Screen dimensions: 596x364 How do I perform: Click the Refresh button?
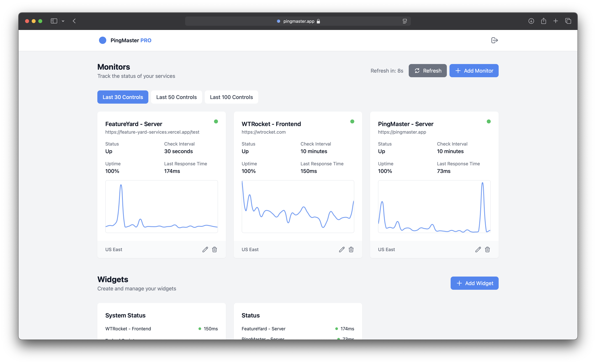(x=427, y=71)
